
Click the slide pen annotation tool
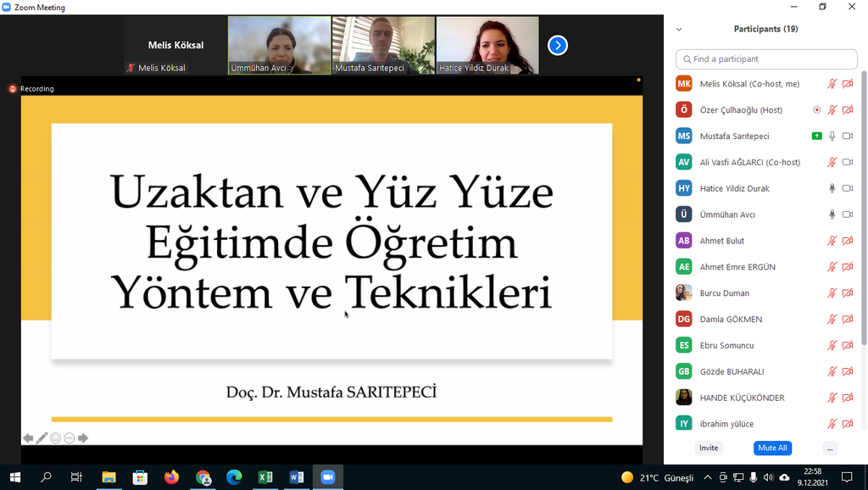(42, 438)
